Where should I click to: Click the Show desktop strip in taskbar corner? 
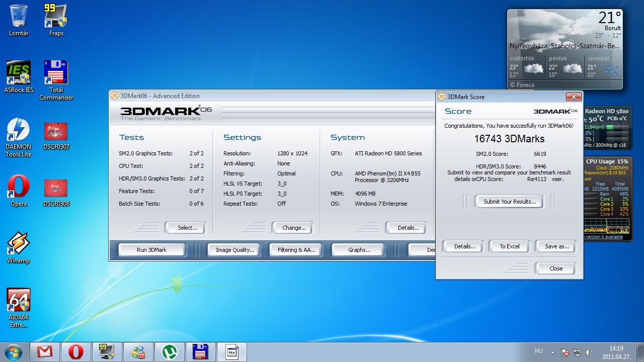tap(640, 352)
